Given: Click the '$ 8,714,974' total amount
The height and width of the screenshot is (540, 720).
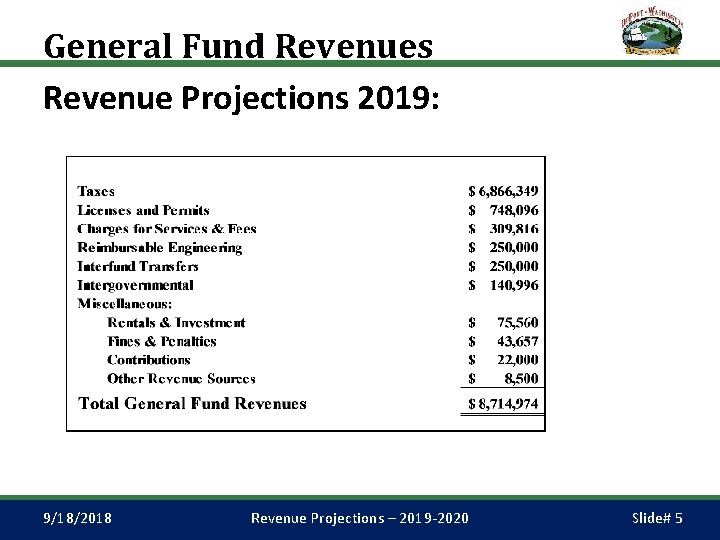Looking at the screenshot, I should (503, 404).
